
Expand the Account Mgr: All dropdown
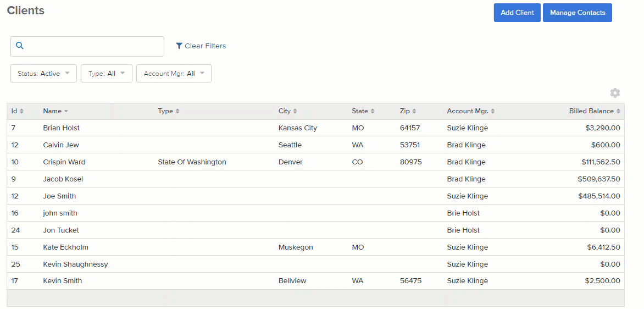(x=174, y=74)
